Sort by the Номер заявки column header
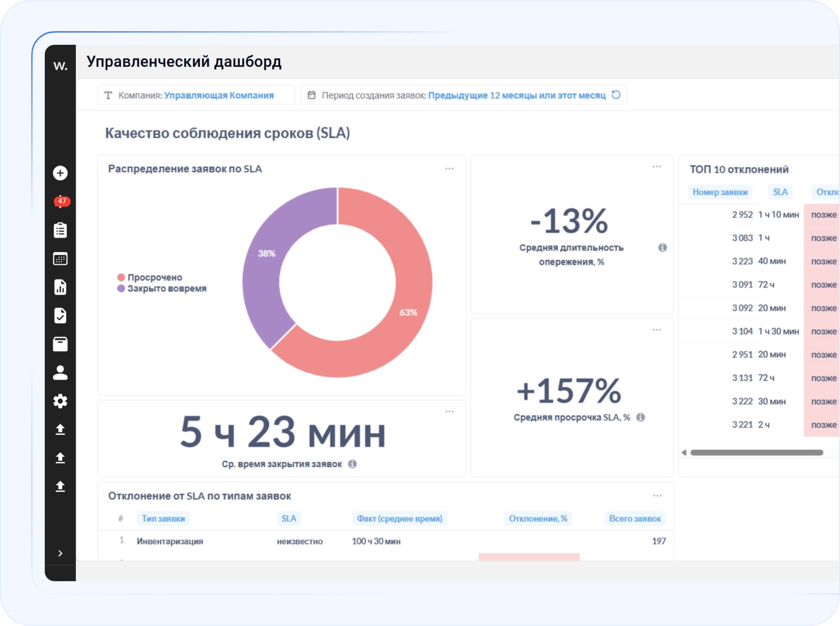Image resolution: width=840 pixels, height=626 pixels. [720, 192]
